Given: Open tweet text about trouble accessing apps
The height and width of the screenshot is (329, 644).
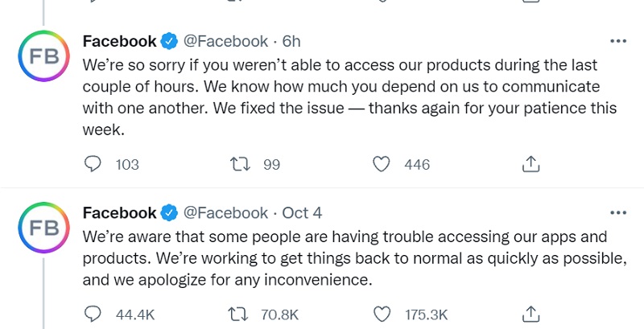Looking at the screenshot, I should tap(355, 258).
